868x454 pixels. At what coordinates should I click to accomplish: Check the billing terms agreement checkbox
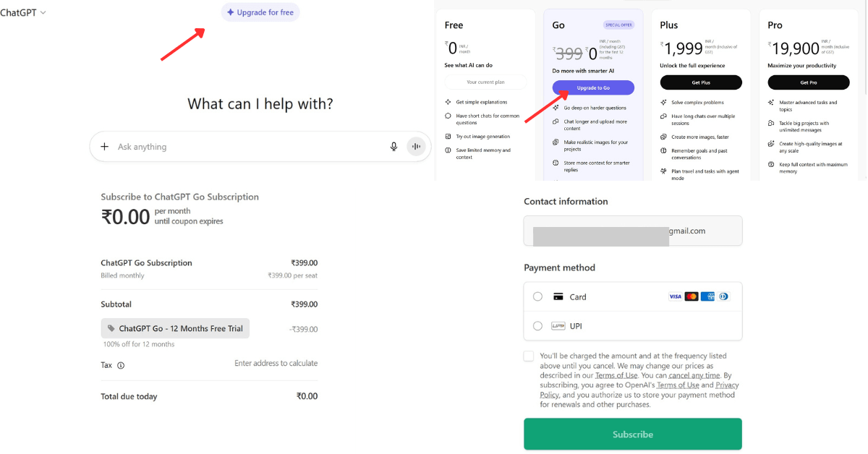coord(528,355)
